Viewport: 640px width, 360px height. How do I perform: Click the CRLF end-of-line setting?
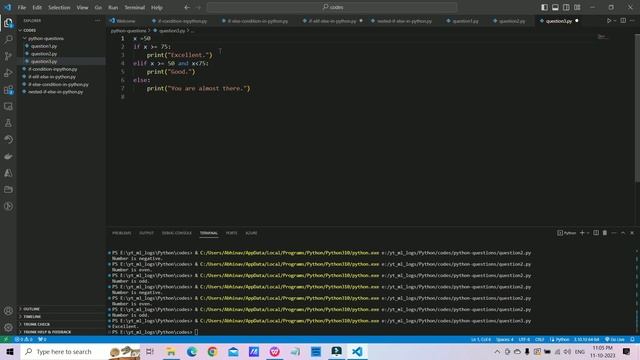(x=539, y=340)
